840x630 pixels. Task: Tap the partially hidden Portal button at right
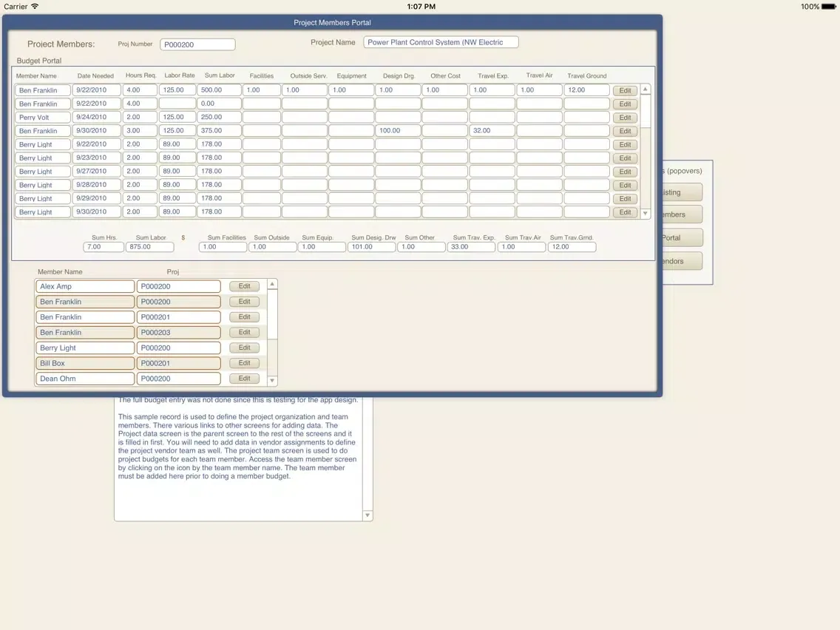point(682,238)
